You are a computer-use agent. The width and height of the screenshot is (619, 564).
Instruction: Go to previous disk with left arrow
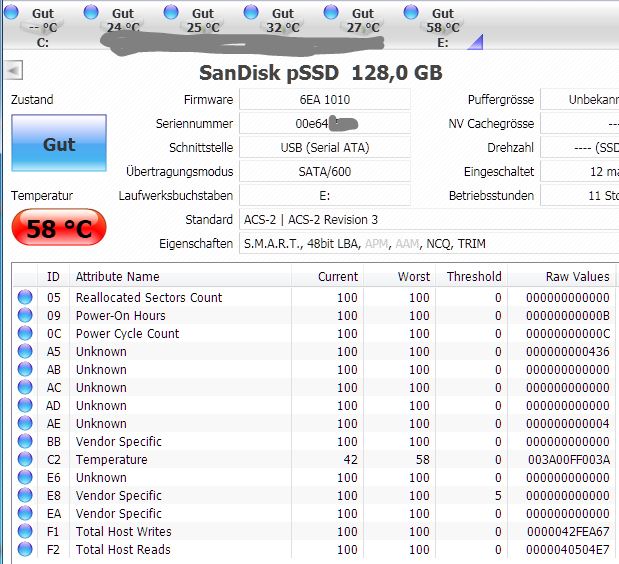tap(14, 71)
